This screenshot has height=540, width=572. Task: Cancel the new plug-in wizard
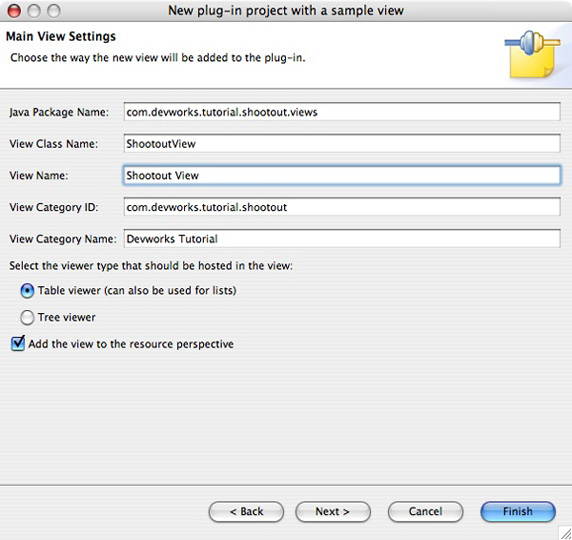point(425,512)
